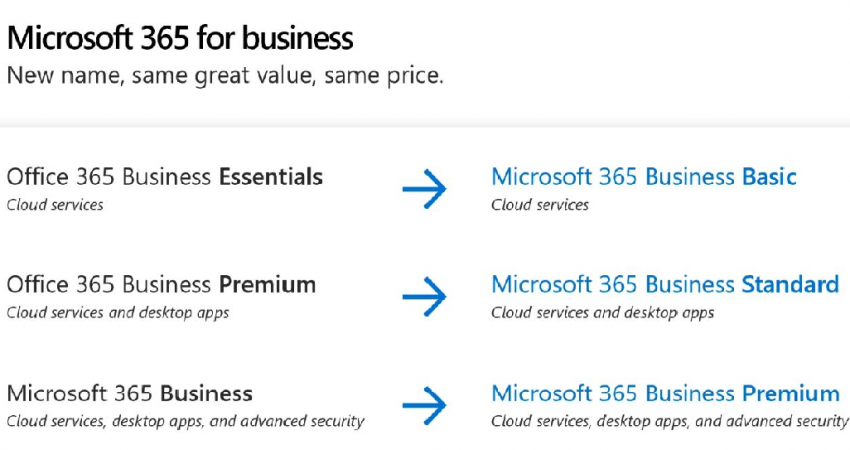Open the Microsoft 365 Business Basic link
The image size is (850, 450).
643,178
